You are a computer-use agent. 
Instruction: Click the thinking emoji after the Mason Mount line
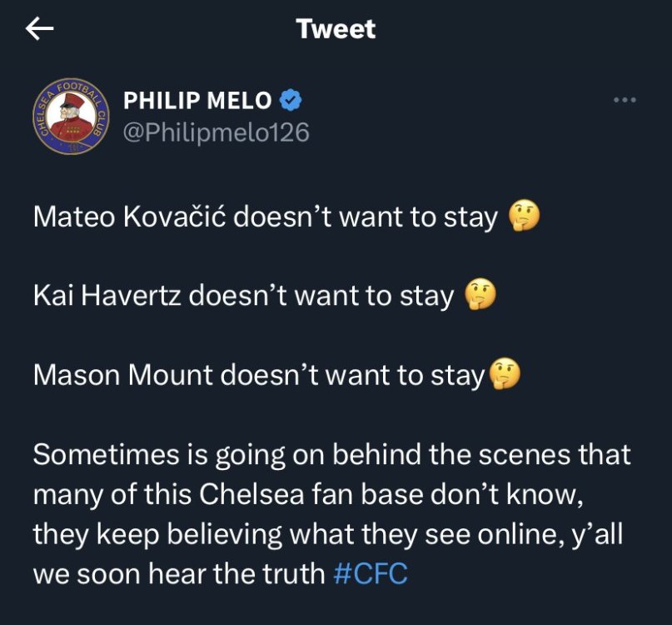[x=505, y=374]
